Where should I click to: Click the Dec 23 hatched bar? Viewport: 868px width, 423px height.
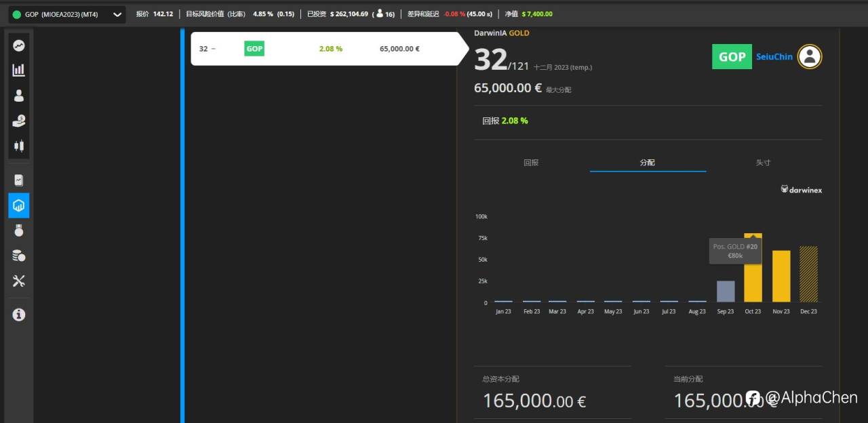[x=809, y=274]
